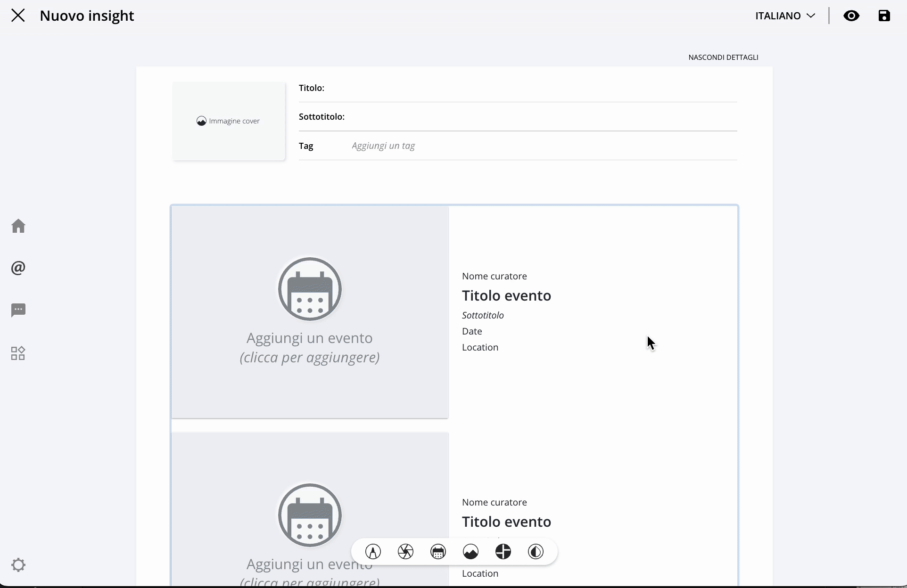The height and width of the screenshot is (588, 907).
Task: Click NASCONDI DETTAGLI to hide details
Action: (723, 57)
